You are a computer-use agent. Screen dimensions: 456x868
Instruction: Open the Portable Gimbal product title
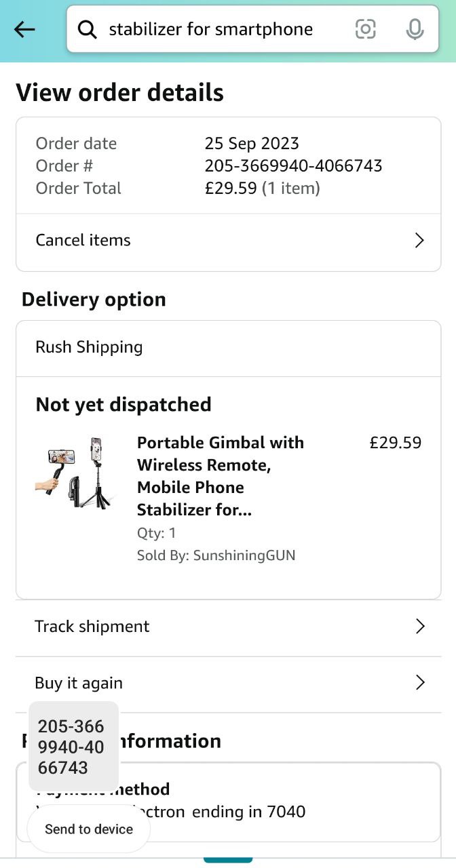pos(221,475)
